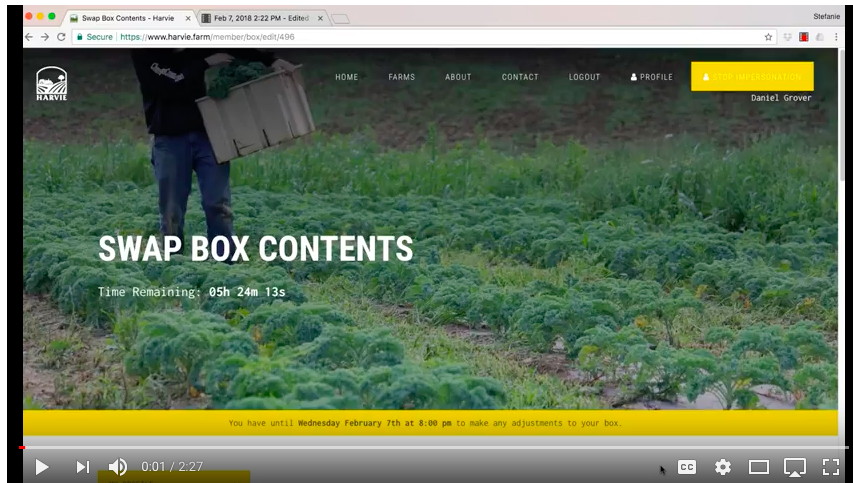
Task: Switch to Swap Box Contents tab
Action: click(x=128, y=18)
